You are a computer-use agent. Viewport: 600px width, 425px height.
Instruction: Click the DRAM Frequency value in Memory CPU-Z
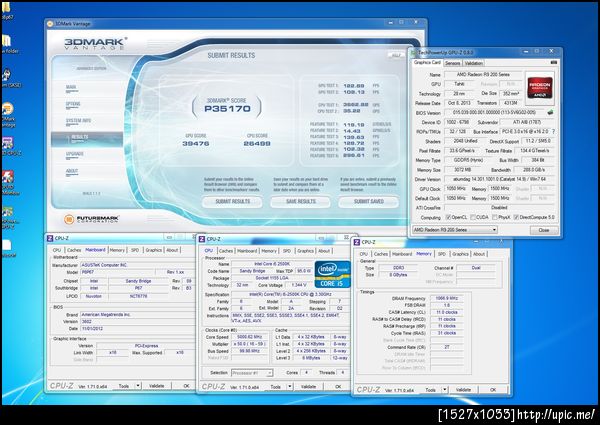tap(447, 298)
